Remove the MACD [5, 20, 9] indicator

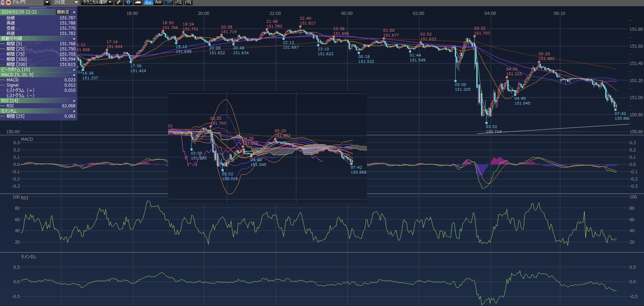74,75
